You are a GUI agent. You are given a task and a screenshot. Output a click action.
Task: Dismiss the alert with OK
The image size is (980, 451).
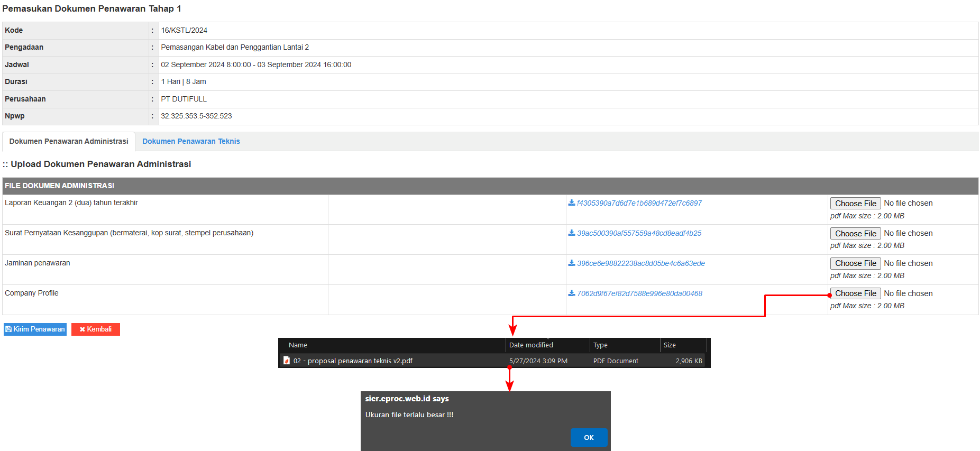tap(588, 437)
